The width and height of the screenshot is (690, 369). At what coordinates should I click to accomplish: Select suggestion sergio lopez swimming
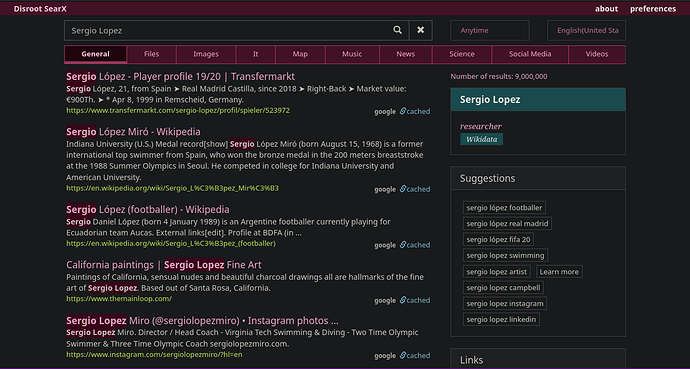click(505, 255)
